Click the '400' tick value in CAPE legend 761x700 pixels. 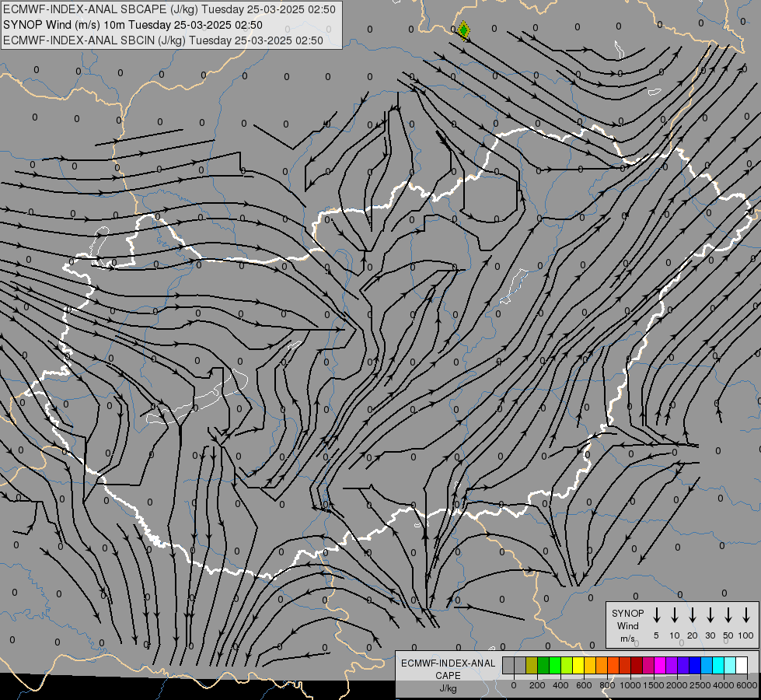coord(560,685)
